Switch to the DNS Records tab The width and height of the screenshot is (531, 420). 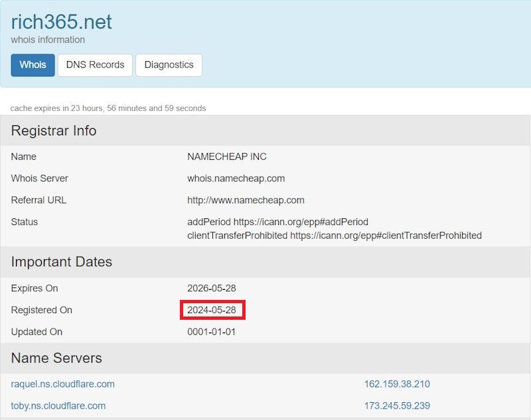pos(95,65)
